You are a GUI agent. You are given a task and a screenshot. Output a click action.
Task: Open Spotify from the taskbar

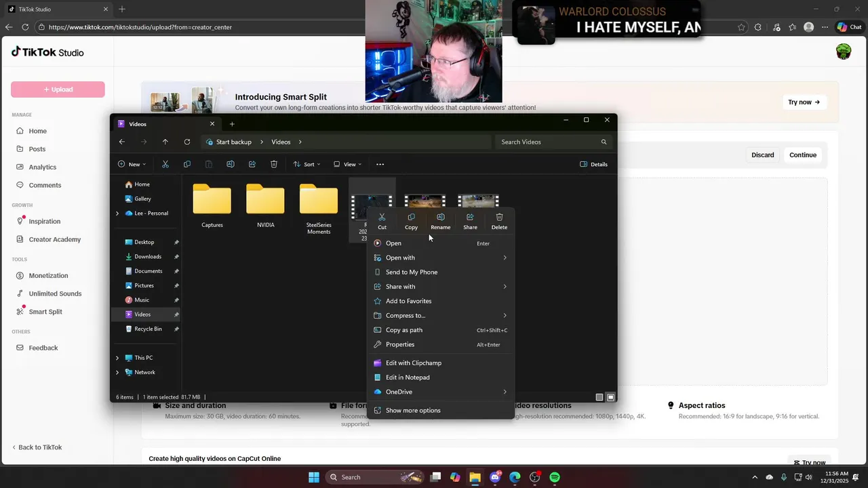555,477
